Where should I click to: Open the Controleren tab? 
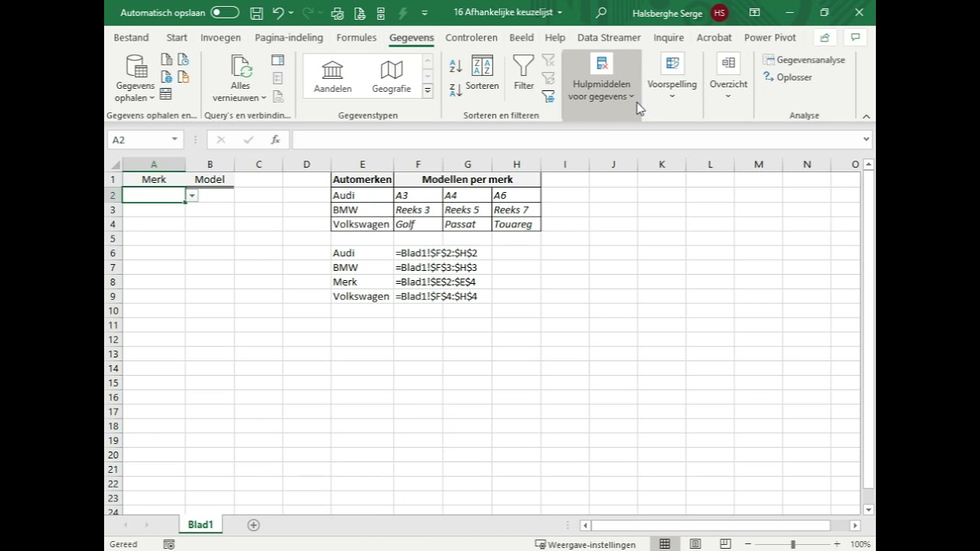pos(472,37)
